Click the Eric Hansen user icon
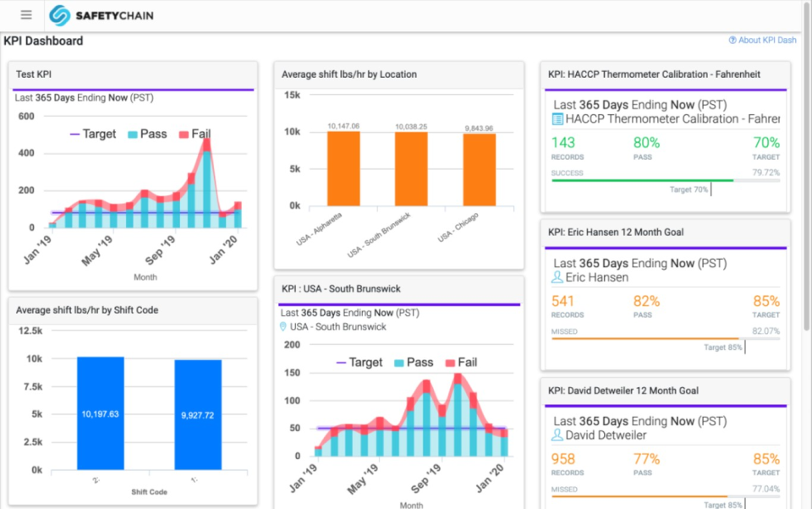 (x=557, y=277)
